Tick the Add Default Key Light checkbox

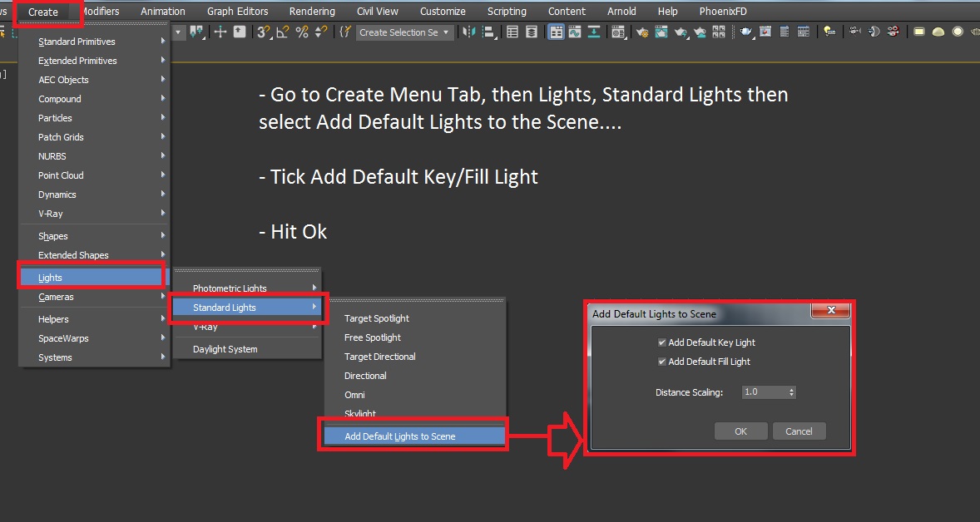click(662, 342)
